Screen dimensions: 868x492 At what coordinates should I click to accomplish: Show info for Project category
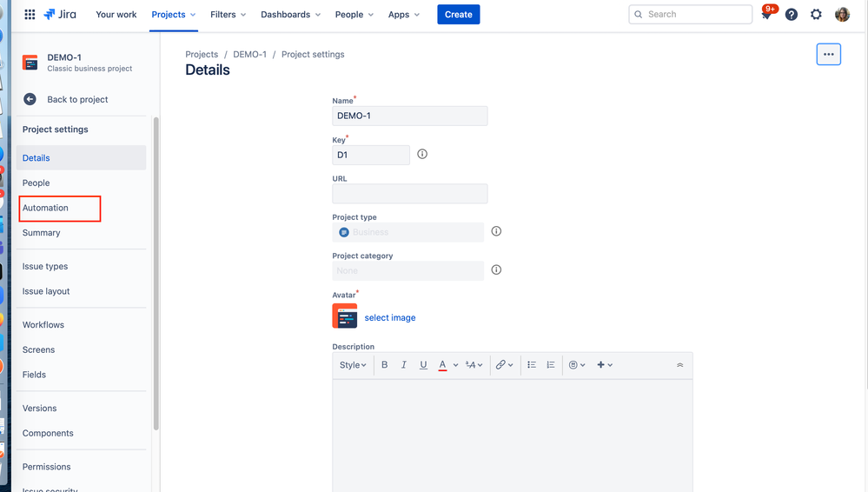click(x=496, y=269)
